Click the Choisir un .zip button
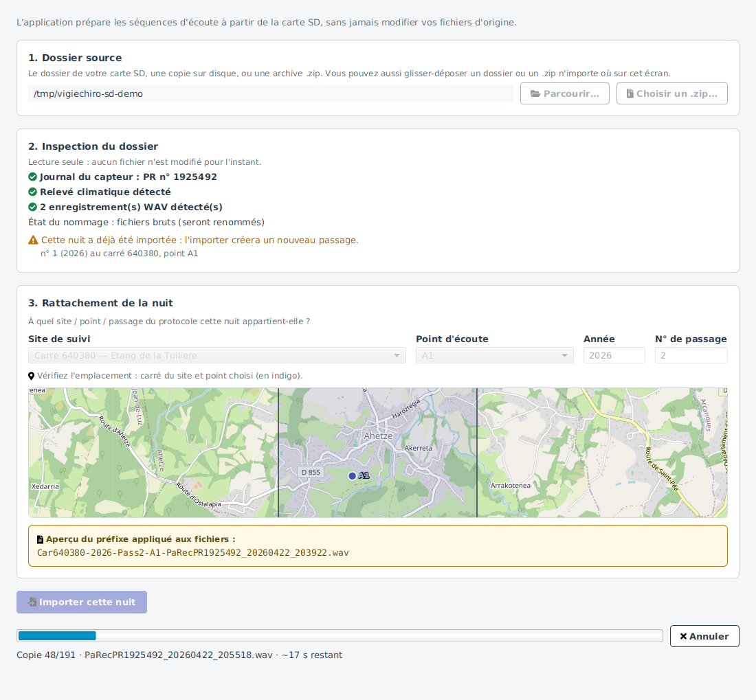Screen dimensions: 756x700 pos(671,93)
